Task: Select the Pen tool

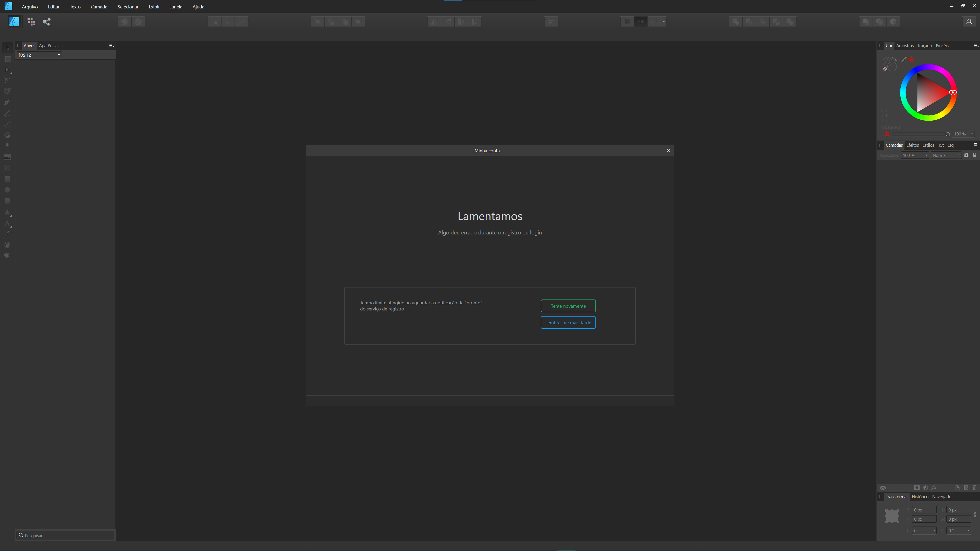Action: [x=7, y=102]
